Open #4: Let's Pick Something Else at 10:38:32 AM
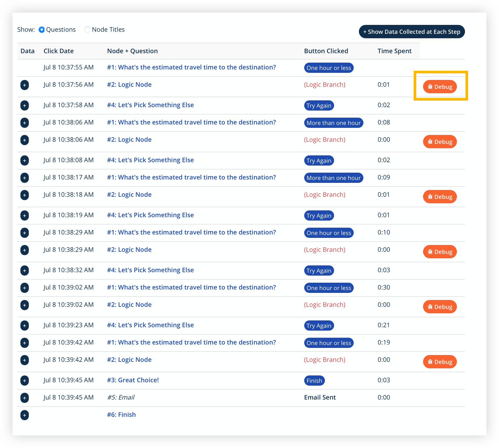The height and width of the screenshot is (448, 499). (151, 270)
